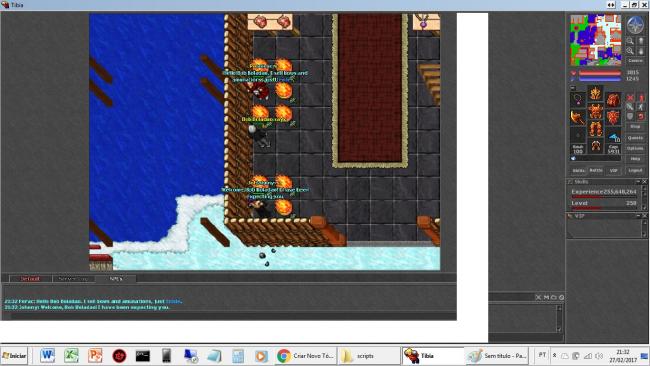Toggle offensive fight mode
Viewport: 650px width, 366px height.
coord(630,98)
